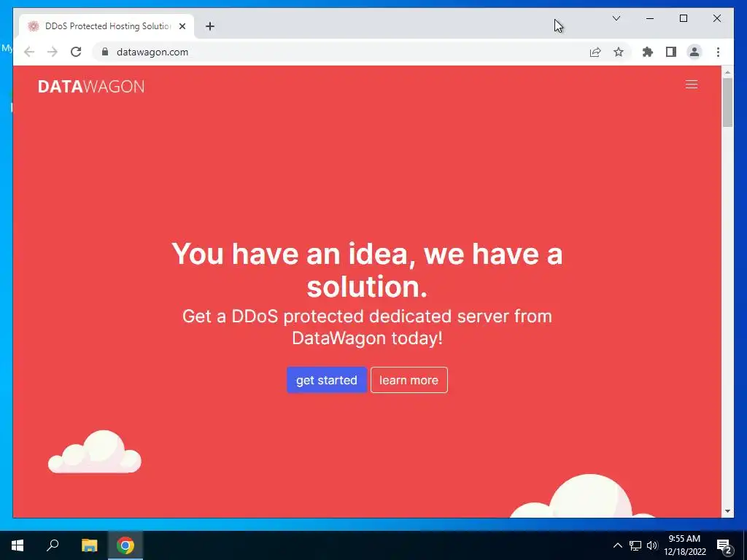This screenshot has width=747, height=560.
Task: Click the get started button
Action: tap(327, 380)
